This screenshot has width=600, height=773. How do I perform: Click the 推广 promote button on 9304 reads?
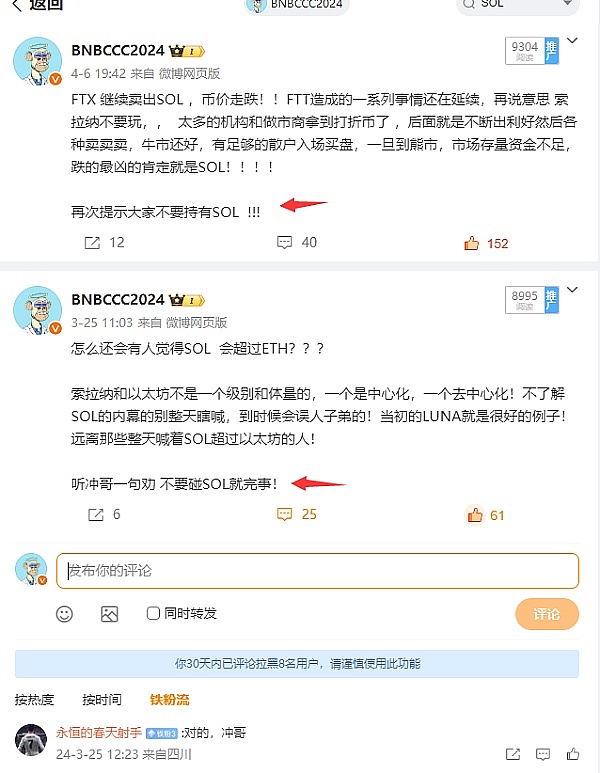click(552, 51)
